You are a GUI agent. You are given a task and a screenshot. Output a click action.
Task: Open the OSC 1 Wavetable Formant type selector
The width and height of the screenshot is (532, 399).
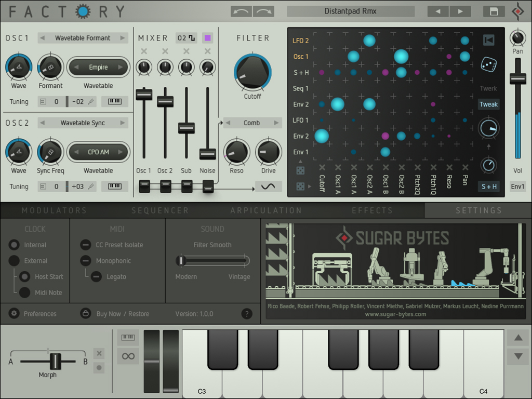click(83, 37)
